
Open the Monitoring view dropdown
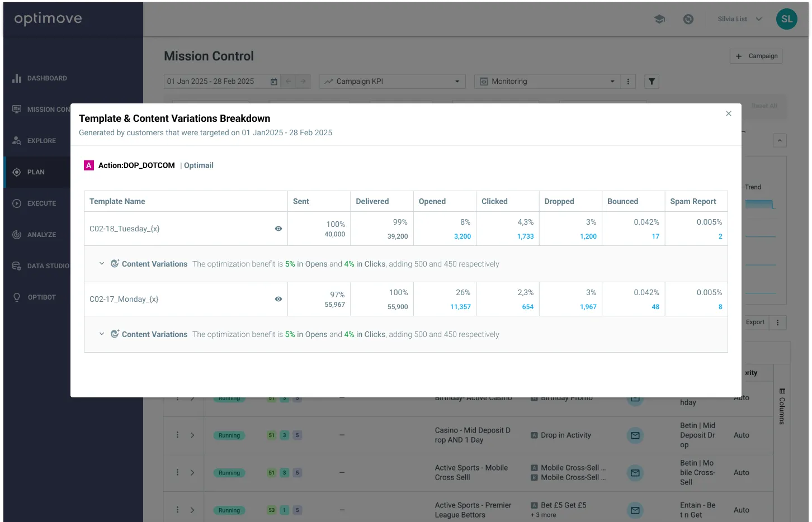547,82
